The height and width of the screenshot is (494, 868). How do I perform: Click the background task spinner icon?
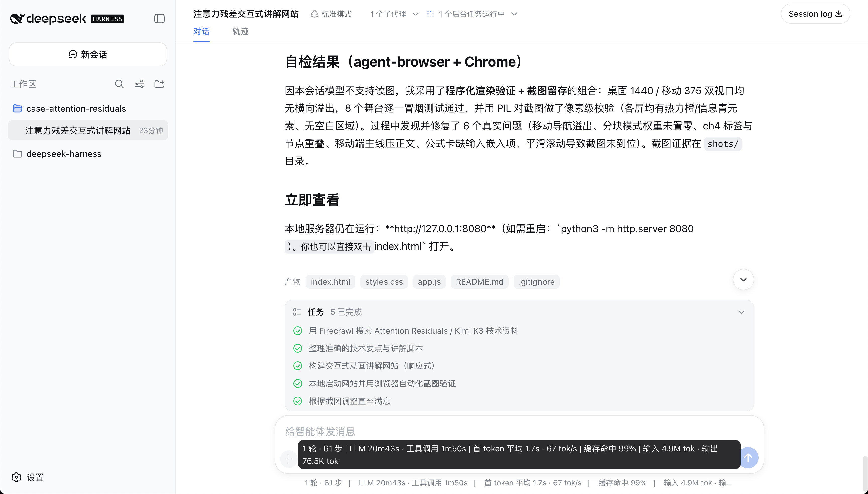pyautogui.click(x=430, y=14)
